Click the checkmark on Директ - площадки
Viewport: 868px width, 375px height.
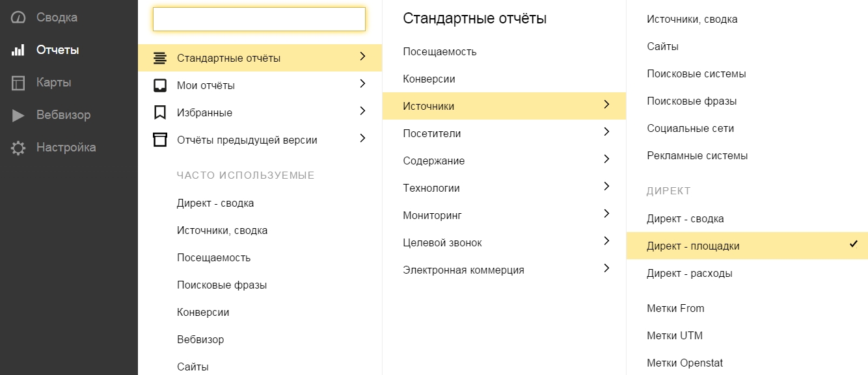[854, 244]
